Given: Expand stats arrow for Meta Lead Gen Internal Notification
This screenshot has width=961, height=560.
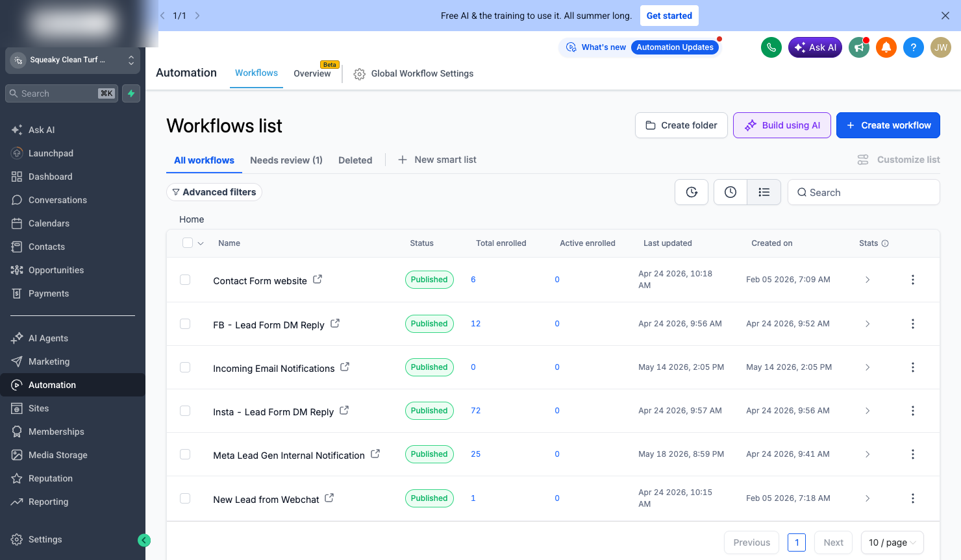Looking at the screenshot, I should (867, 454).
